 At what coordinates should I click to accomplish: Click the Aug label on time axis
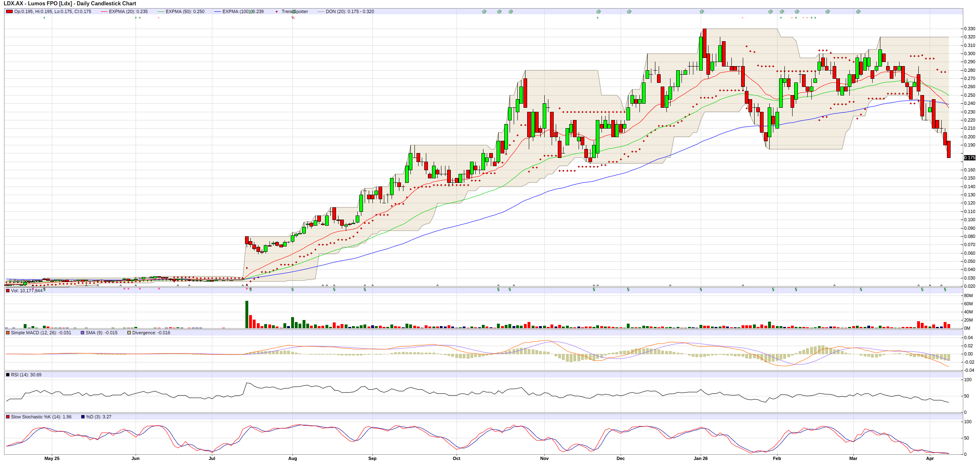pos(292,458)
